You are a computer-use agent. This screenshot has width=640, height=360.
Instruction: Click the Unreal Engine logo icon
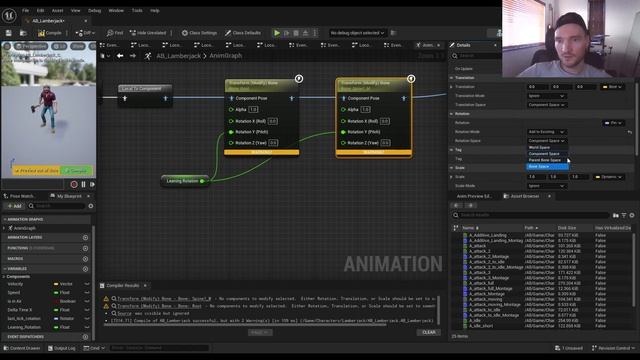[9, 16]
